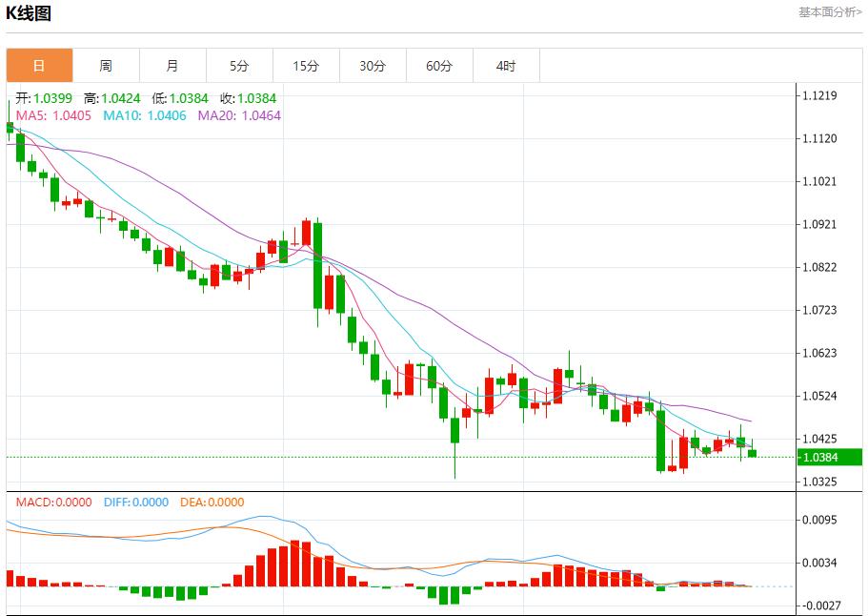Select the 日 daily chart tab

39,66
